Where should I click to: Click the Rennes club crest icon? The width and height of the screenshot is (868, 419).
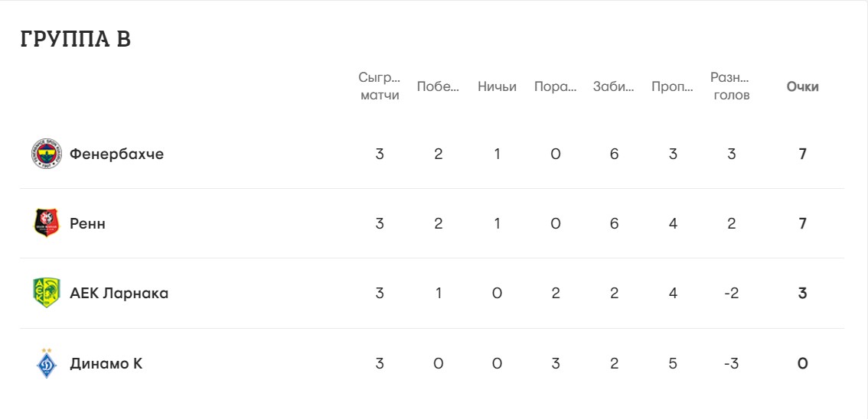click(46, 223)
